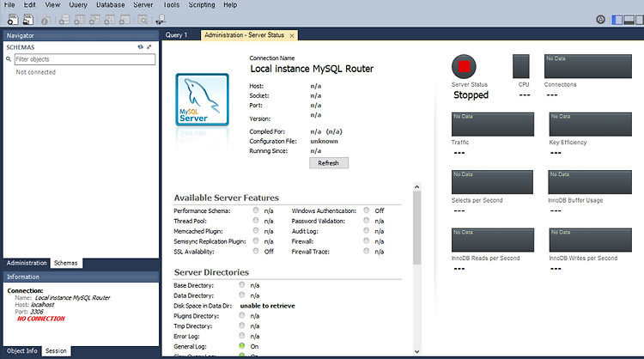The image size is (644, 359).
Task: Click the InnoDB Writes per Second graph
Action: [590, 240]
